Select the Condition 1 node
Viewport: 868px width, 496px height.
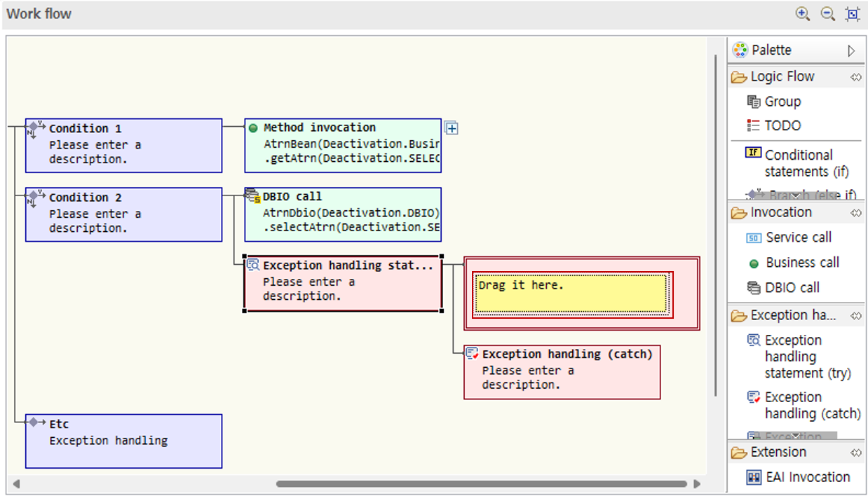pos(123,145)
